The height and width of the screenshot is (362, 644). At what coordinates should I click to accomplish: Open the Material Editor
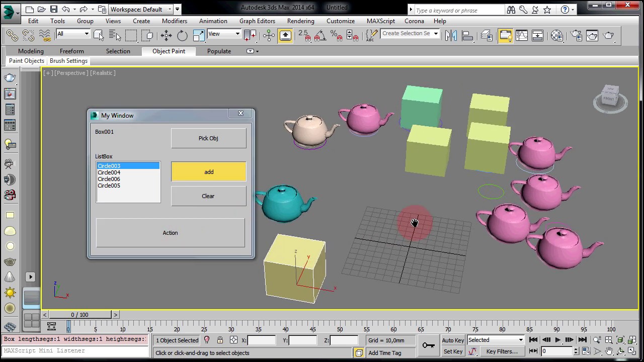(557, 35)
